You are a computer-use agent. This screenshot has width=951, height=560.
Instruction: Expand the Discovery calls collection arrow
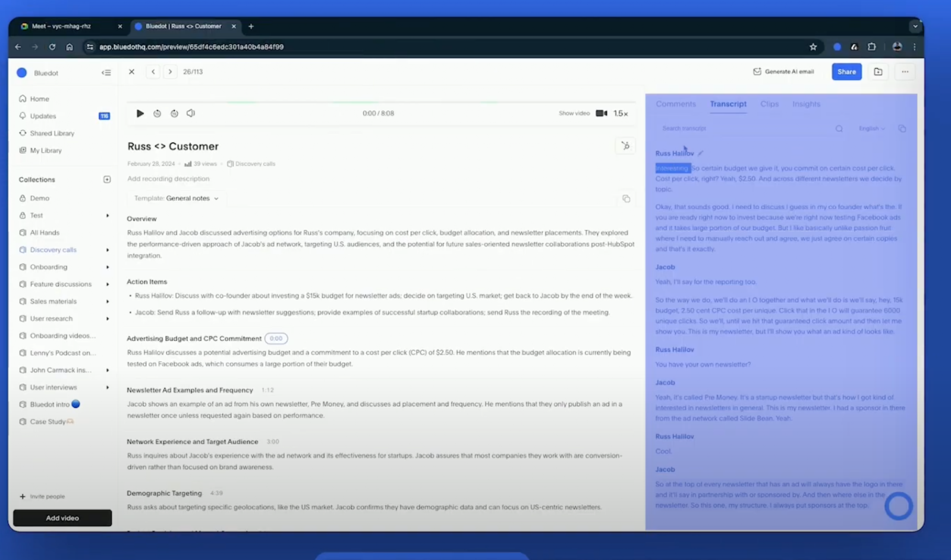108,250
